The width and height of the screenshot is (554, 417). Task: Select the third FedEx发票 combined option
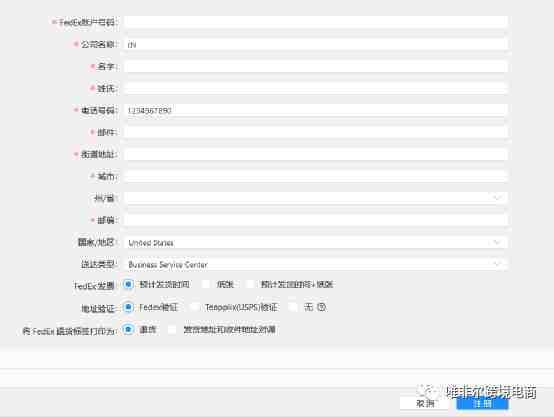pyautogui.click(x=250, y=284)
